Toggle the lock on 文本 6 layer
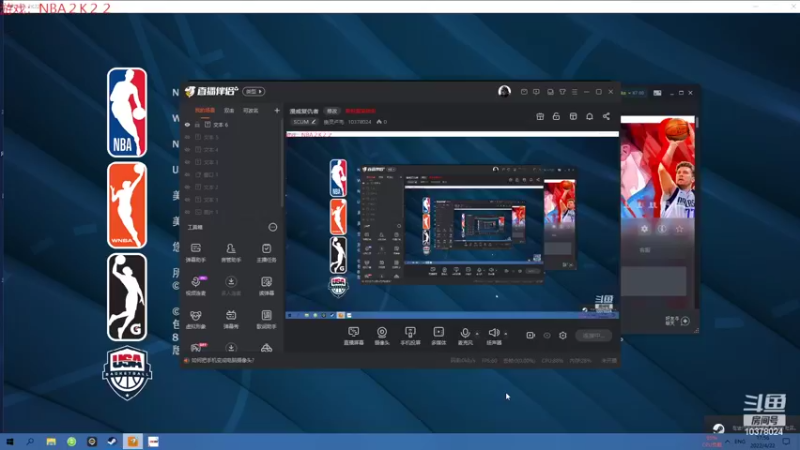Image resolution: width=800 pixels, height=450 pixels. 197,124
